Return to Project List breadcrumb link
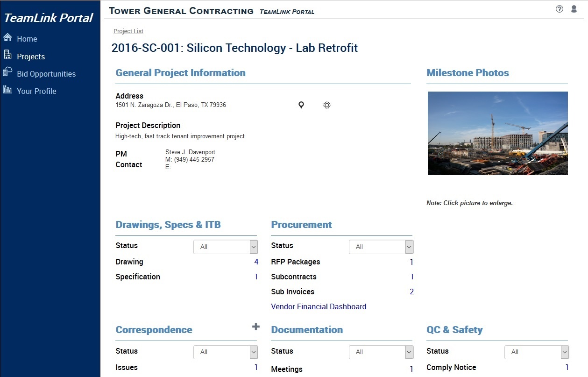 pyautogui.click(x=128, y=31)
